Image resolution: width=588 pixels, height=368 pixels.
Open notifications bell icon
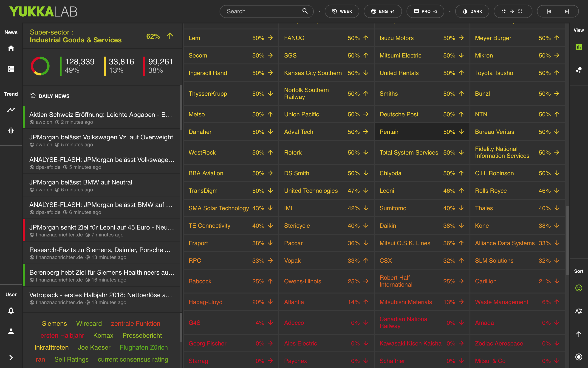click(11, 310)
